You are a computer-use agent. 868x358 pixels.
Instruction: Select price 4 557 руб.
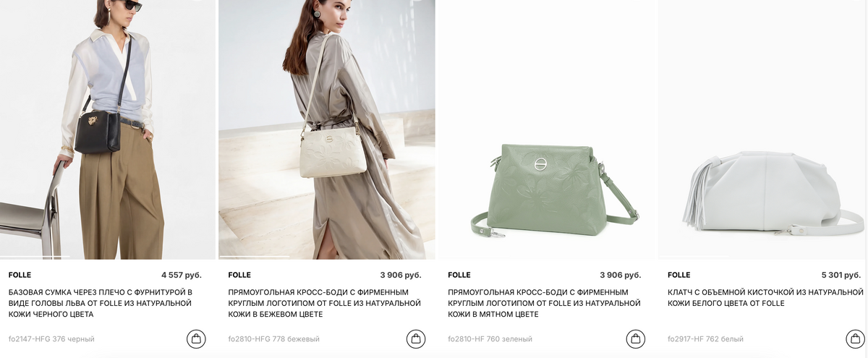coord(181,275)
